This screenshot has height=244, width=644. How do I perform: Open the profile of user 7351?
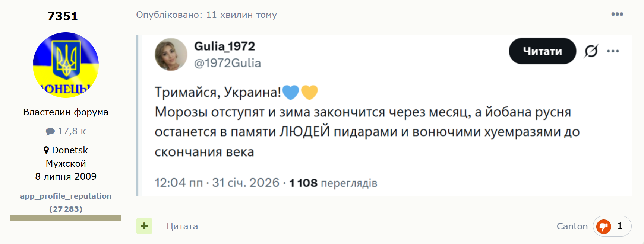click(x=63, y=16)
